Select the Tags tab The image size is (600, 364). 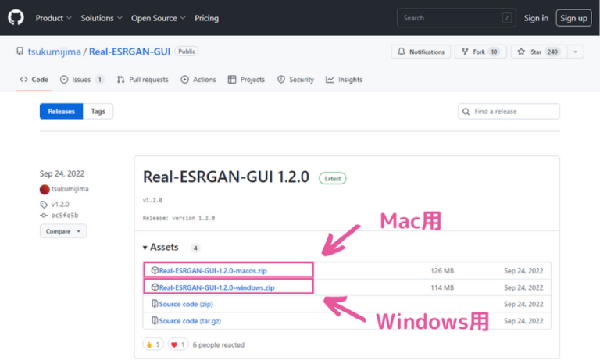(98, 111)
